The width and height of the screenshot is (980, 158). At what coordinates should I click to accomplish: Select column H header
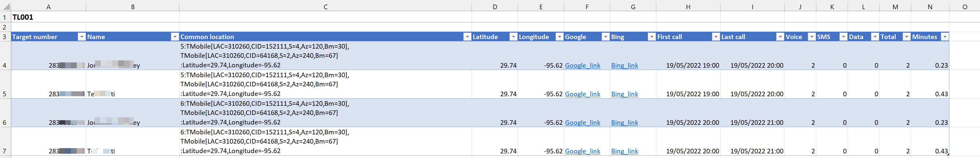tap(688, 7)
